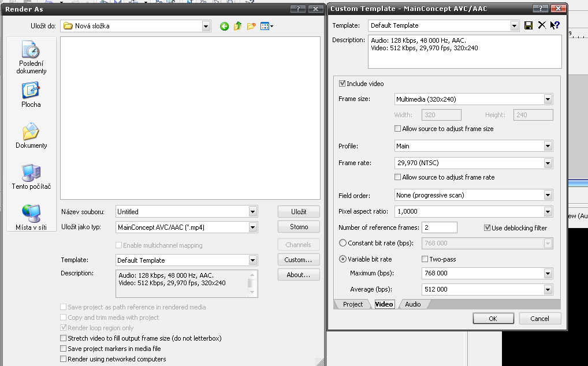Create new folder icon in Render As
Image resolution: width=588 pixels, height=366 pixels.
click(251, 26)
